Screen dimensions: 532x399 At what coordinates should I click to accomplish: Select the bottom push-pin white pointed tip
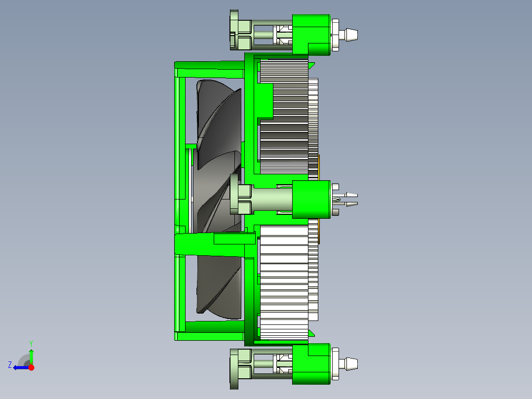tap(348, 363)
